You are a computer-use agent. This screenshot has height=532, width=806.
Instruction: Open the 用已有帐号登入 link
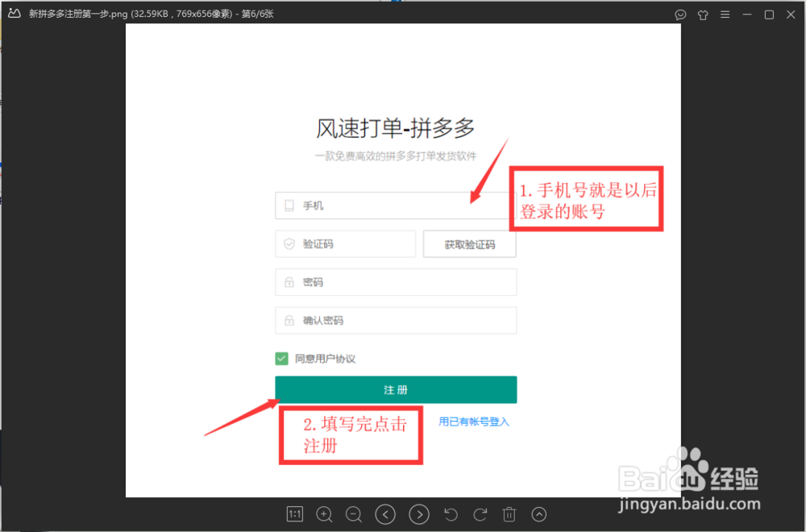click(x=474, y=422)
